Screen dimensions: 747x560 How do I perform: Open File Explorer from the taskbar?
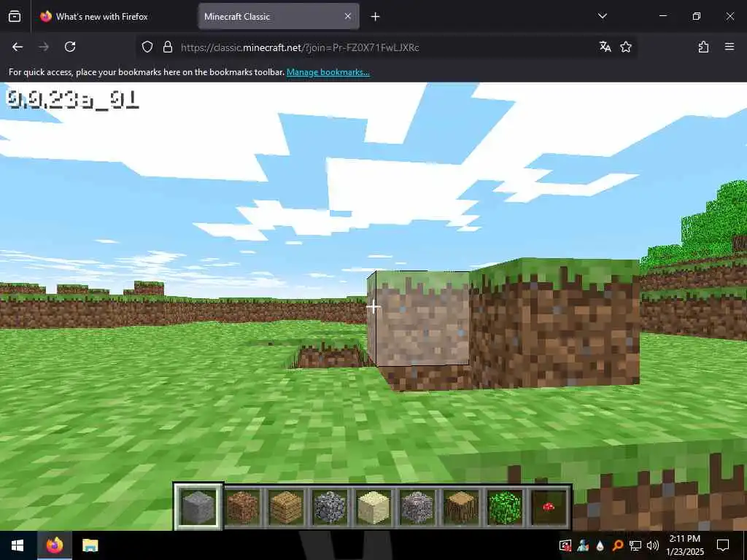coord(90,545)
